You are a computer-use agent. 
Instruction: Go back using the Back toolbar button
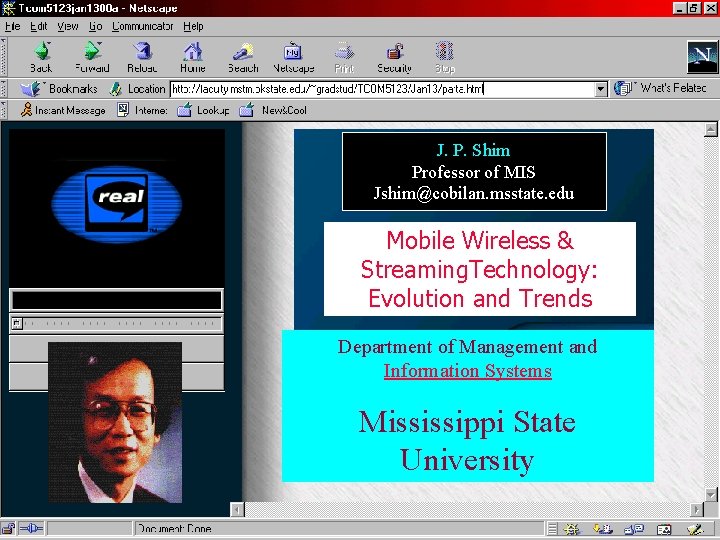(41, 57)
